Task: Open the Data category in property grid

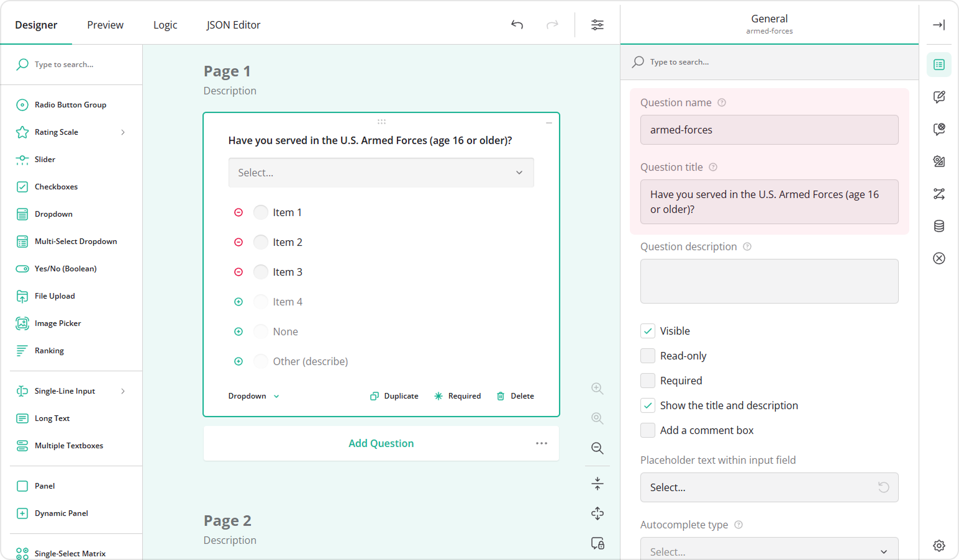Action: point(939,226)
